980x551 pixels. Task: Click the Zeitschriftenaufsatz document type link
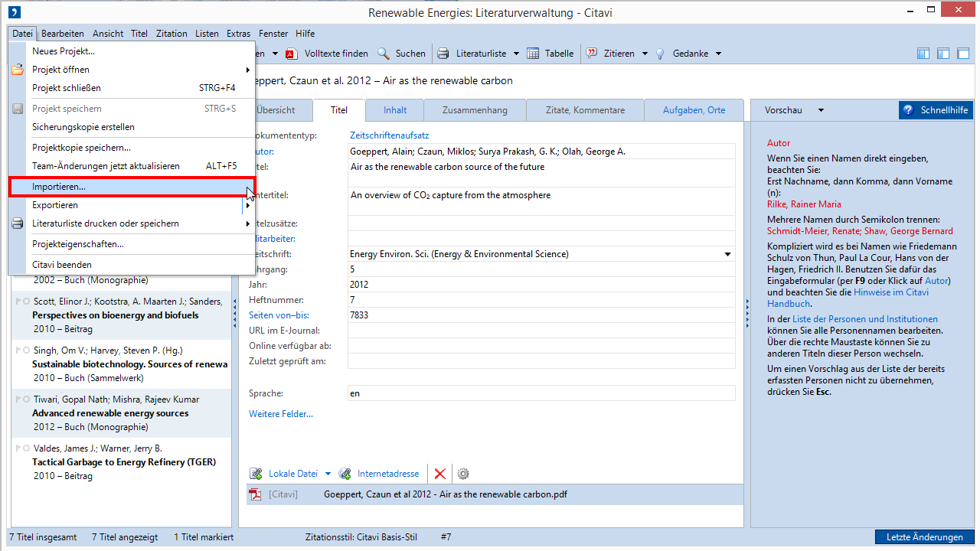389,135
